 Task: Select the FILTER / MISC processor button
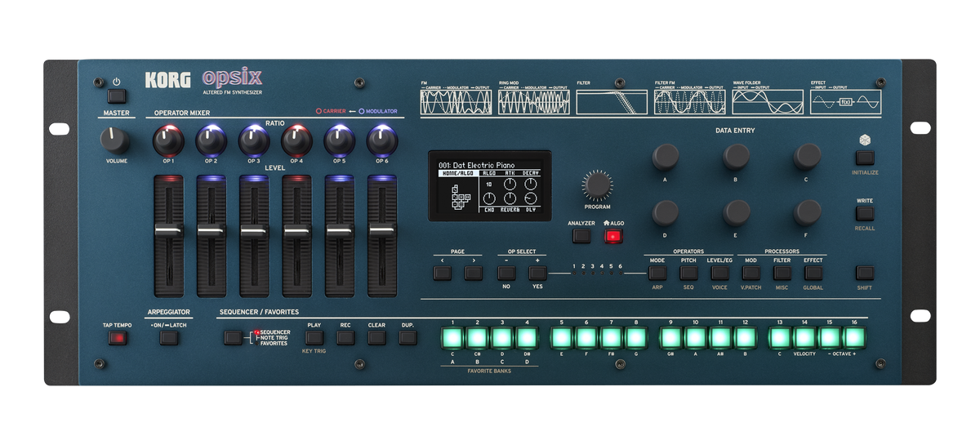[782, 273]
